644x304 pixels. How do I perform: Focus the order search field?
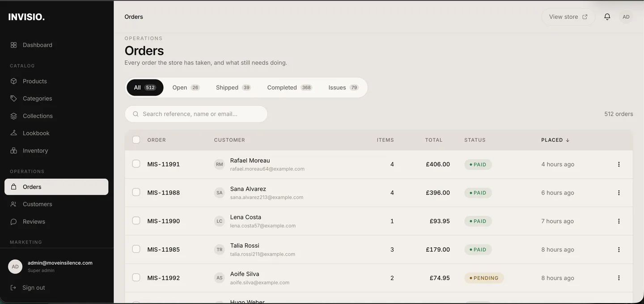point(196,114)
